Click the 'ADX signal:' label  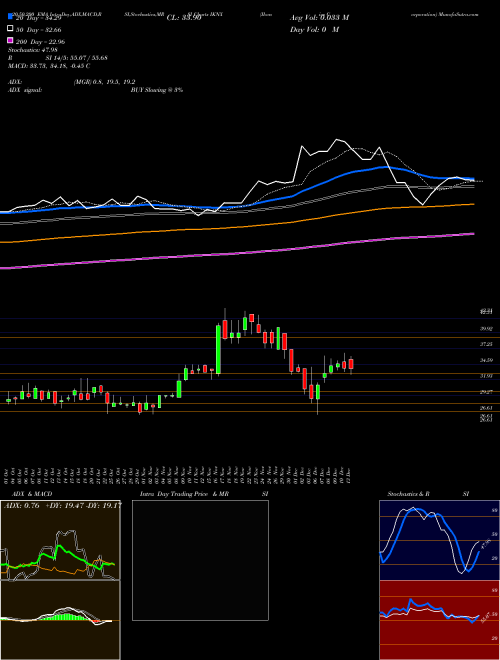(x=25, y=90)
